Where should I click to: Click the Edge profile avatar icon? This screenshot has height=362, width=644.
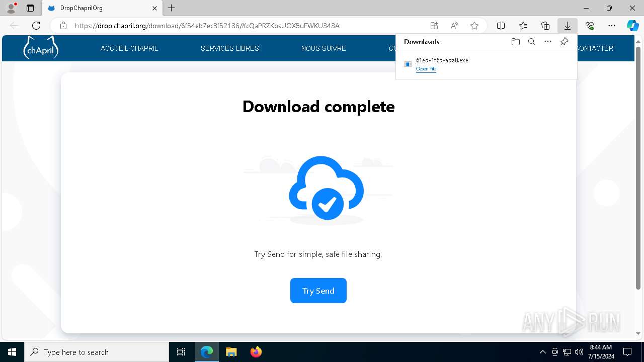pyautogui.click(x=11, y=8)
